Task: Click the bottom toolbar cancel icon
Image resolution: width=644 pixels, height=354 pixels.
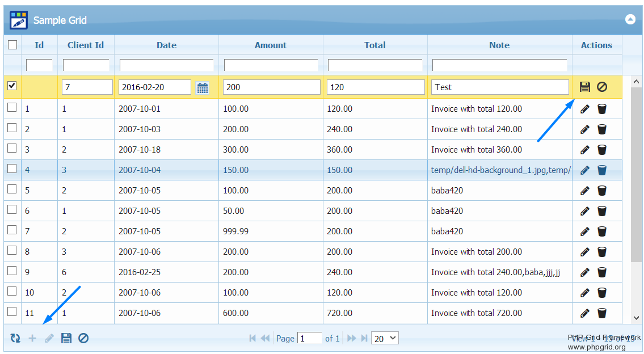Action: [x=83, y=338]
